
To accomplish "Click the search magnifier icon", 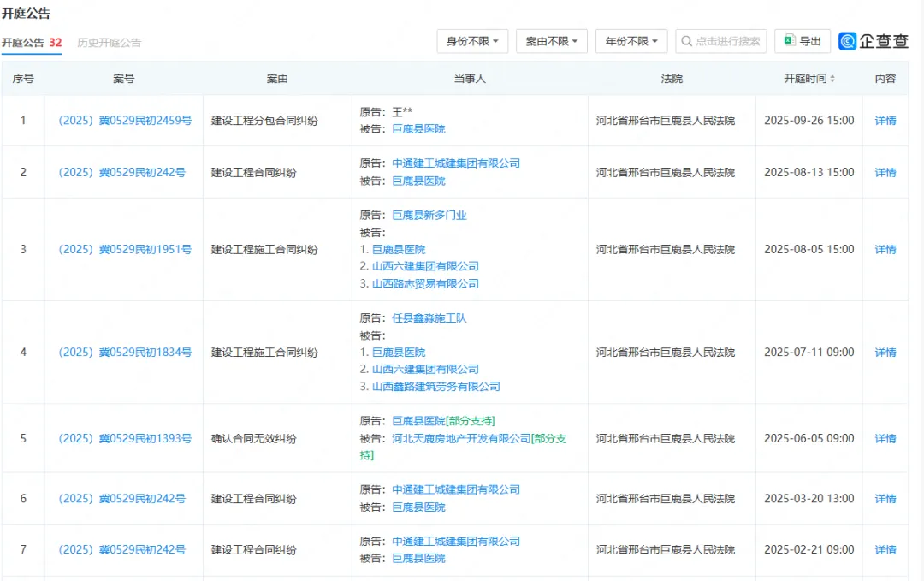I will click(x=686, y=41).
